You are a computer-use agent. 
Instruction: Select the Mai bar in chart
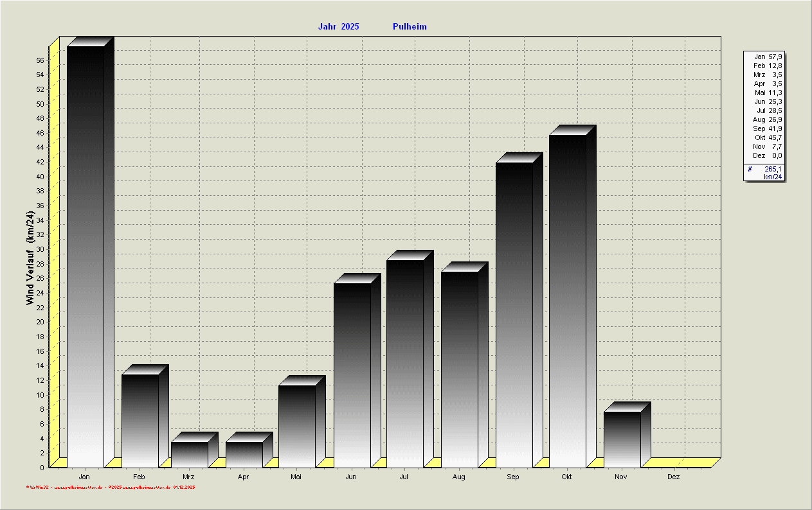[297, 426]
